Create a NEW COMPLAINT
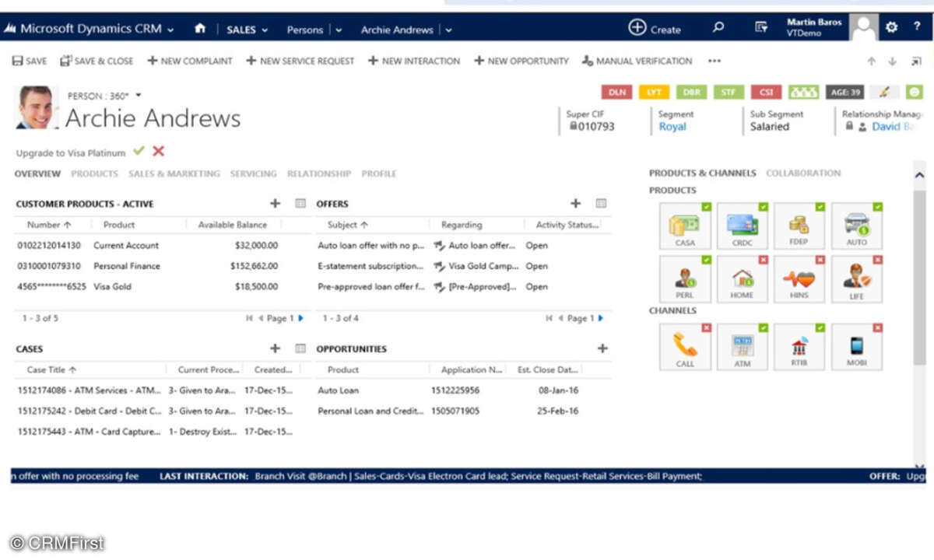The height and width of the screenshot is (560, 934). [x=190, y=61]
